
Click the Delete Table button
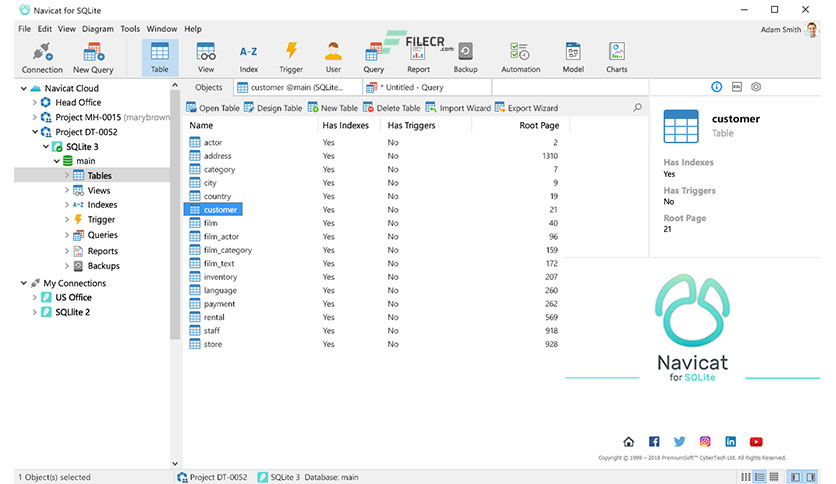392,108
